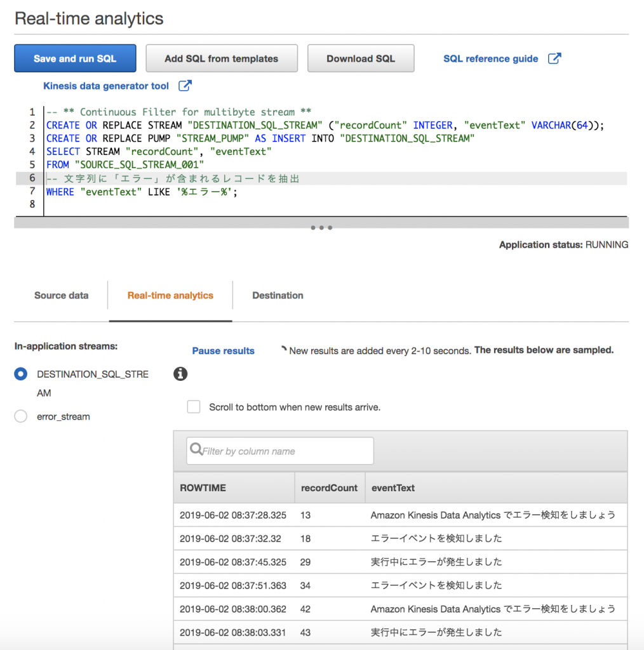Click the CREATE OR REPLACE STREAM line

325,125
